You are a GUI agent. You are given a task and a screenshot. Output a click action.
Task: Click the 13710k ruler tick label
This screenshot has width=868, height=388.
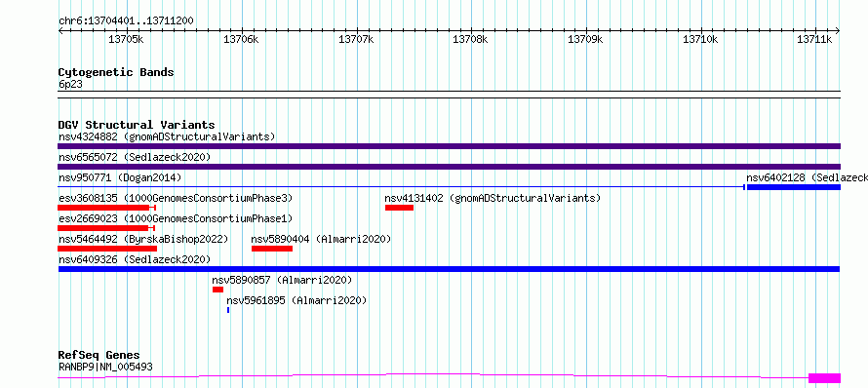click(701, 39)
